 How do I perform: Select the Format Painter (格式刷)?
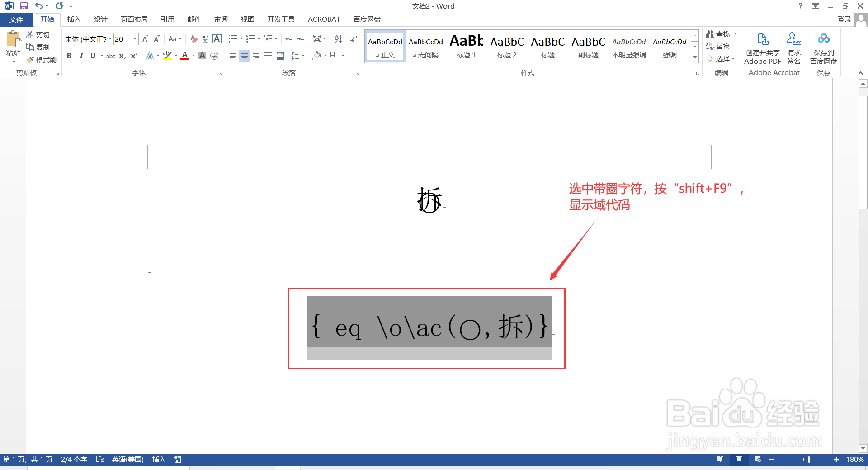pos(42,60)
